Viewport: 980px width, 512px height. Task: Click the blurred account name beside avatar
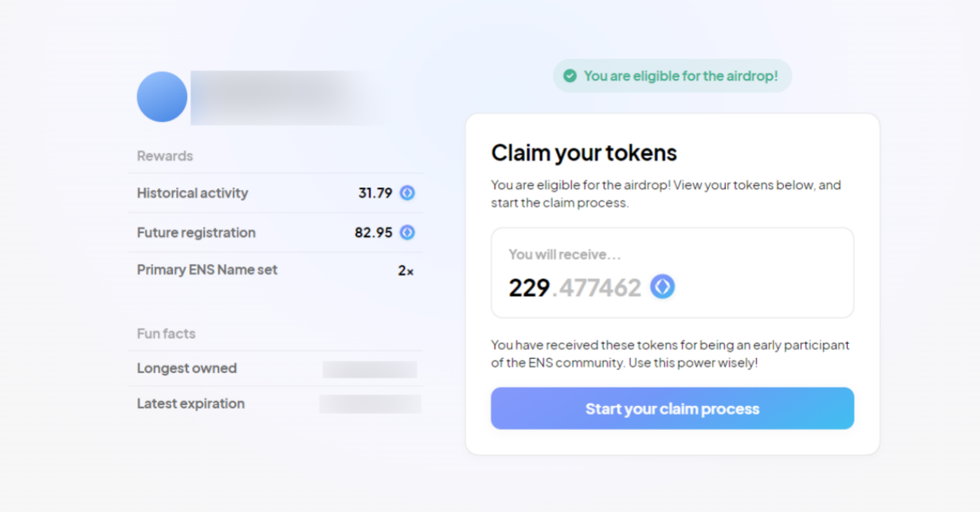click(x=287, y=97)
